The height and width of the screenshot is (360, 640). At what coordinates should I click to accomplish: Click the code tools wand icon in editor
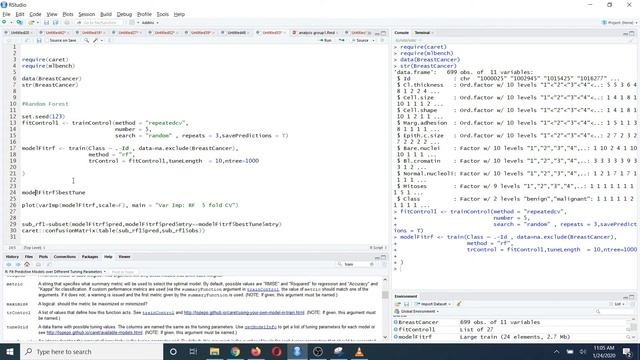click(95, 40)
